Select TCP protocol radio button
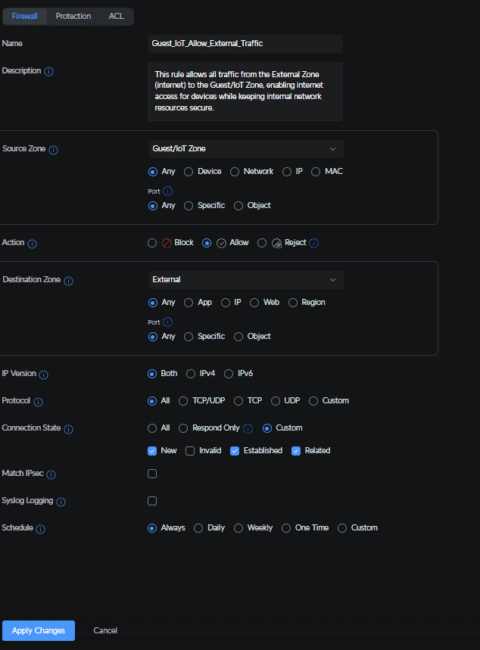480x650 pixels. coord(238,401)
